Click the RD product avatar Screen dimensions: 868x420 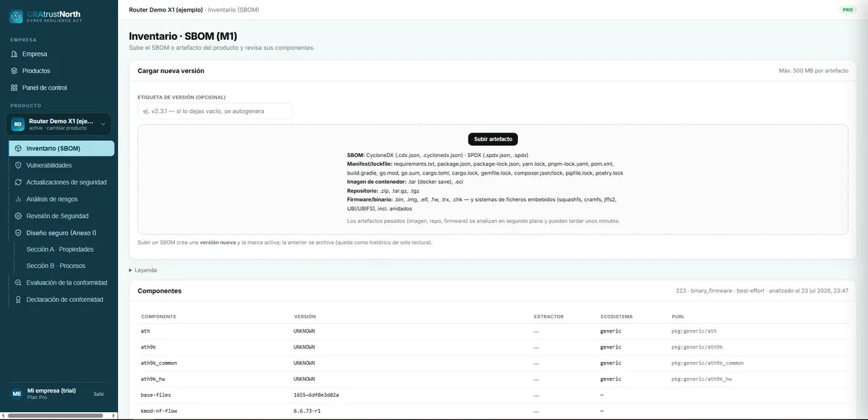tap(17, 125)
